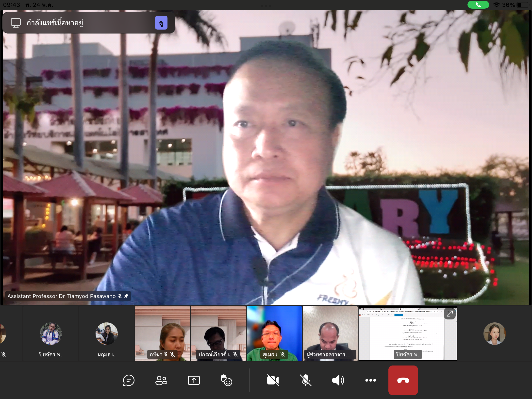Turn on the camera
532x399 pixels.
pos(273,380)
